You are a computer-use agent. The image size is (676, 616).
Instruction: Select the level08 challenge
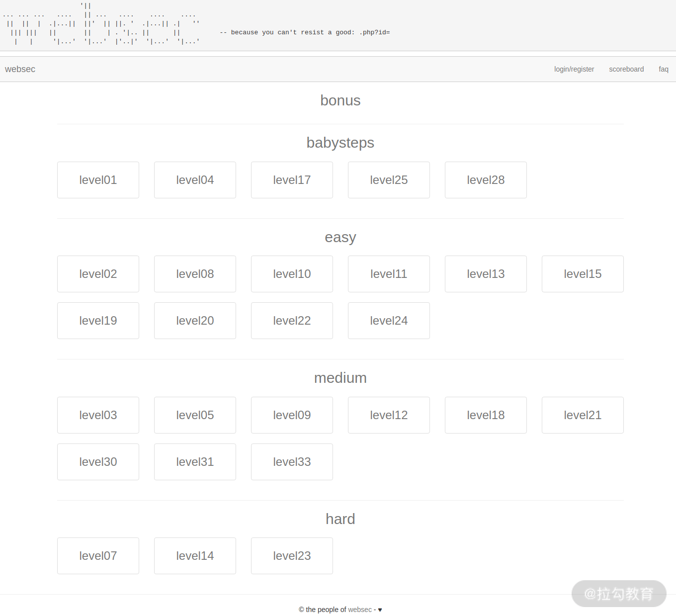tap(195, 274)
